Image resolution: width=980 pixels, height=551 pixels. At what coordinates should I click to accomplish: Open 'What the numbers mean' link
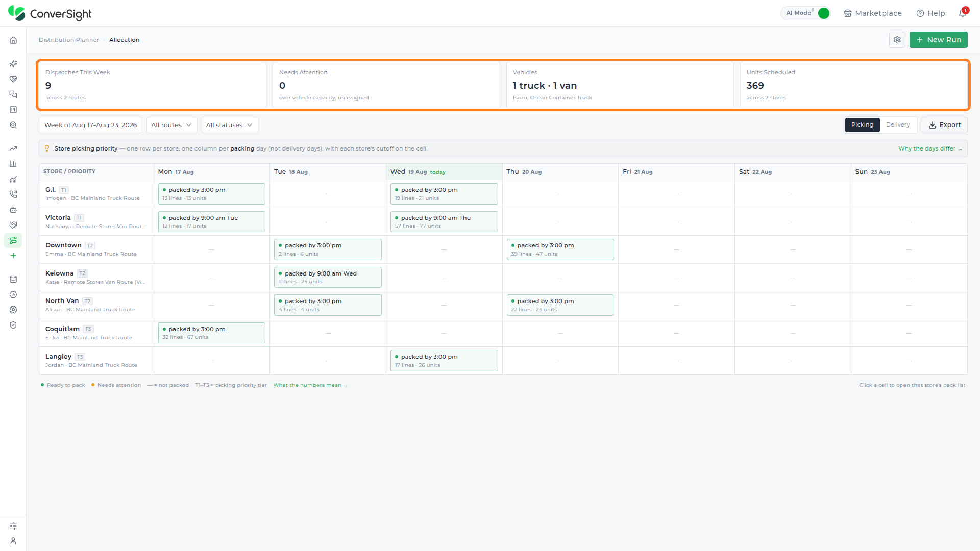310,385
